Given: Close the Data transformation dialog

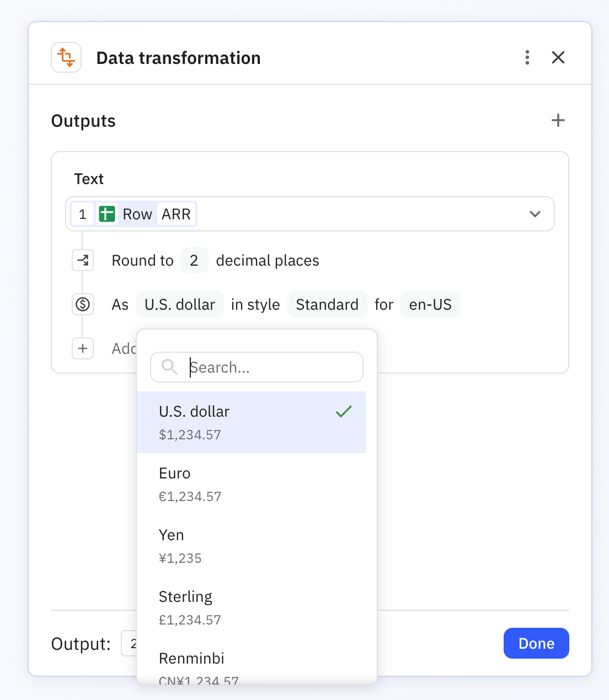Looking at the screenshot, I should [558, 57].
